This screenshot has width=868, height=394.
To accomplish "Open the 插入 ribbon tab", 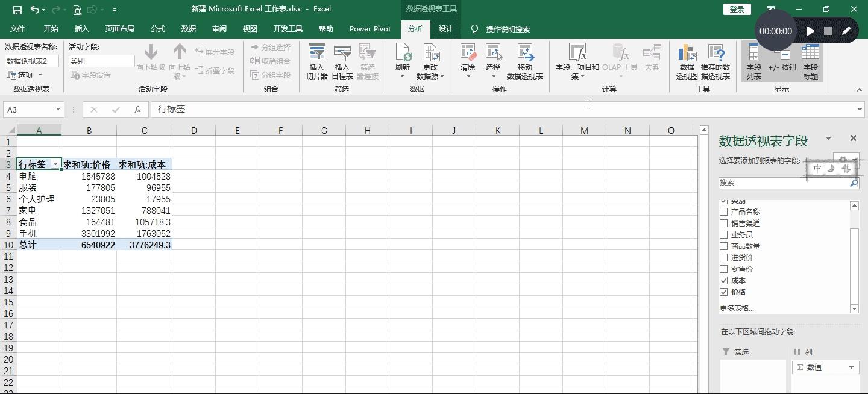I will tap(81, 29).
